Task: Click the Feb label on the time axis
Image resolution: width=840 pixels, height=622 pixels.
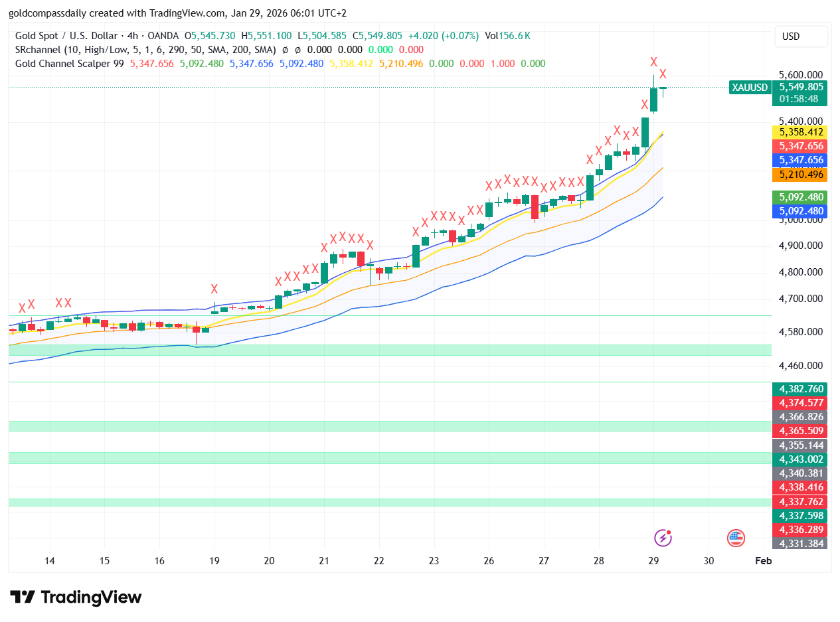Action: (763, 561)
